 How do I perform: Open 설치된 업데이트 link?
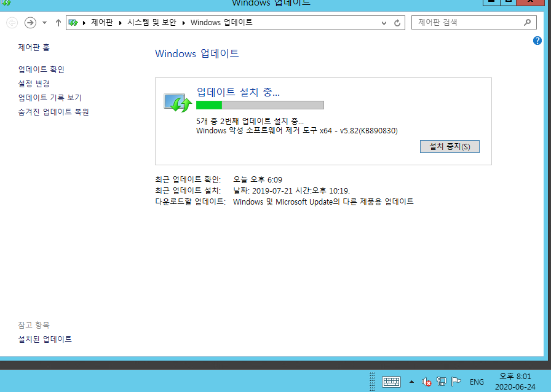pyautogui.click(x=45, y=339)
